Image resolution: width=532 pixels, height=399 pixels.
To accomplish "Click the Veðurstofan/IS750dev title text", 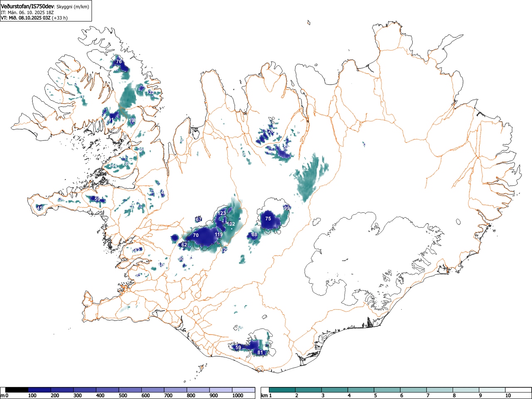I will tap(27, 6).
